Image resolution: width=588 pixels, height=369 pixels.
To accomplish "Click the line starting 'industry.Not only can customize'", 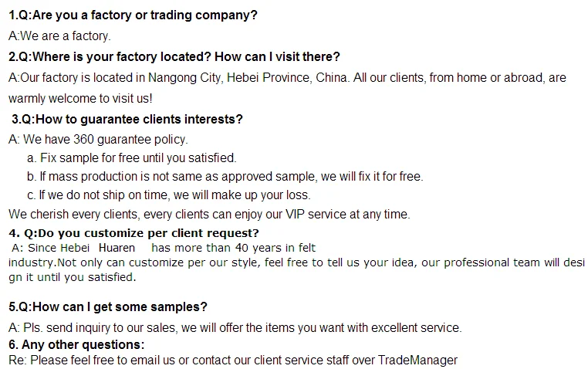I will [296, 262].
